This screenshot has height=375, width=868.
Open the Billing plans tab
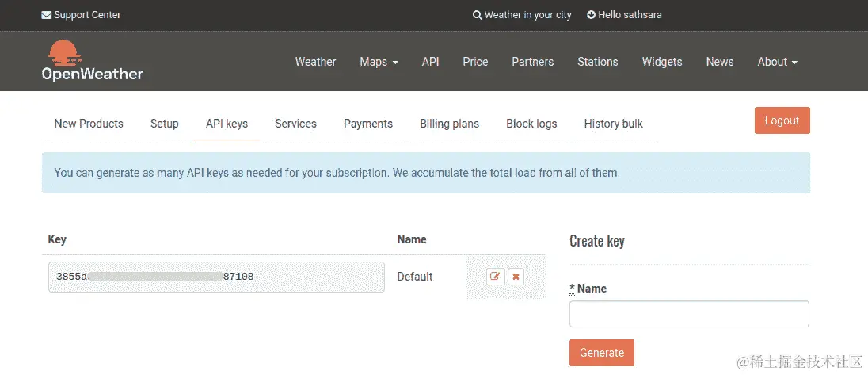pos(450,124)
